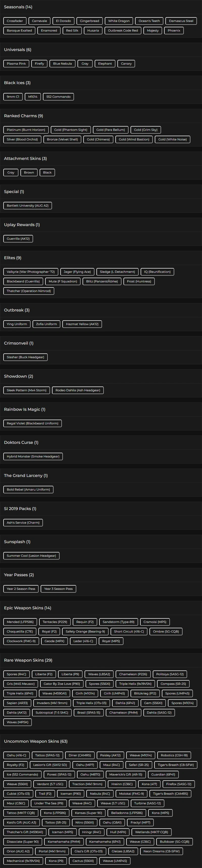Select the Outbreak Code Red tag
The width and height of the screenshot is (202, 868).
(123, 31)
